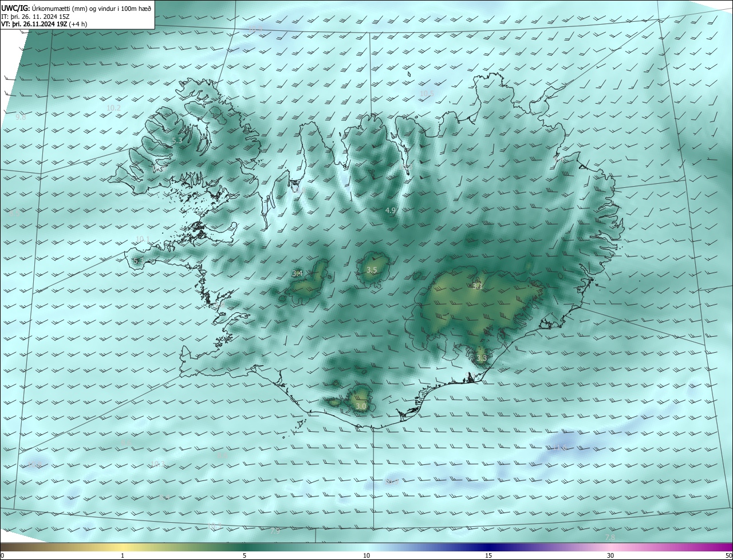Click the 10.1 value west of Breiðafjörður
The width and height of the screenshot is (733, 560).
pyautogui.click(x=143, y=239)
